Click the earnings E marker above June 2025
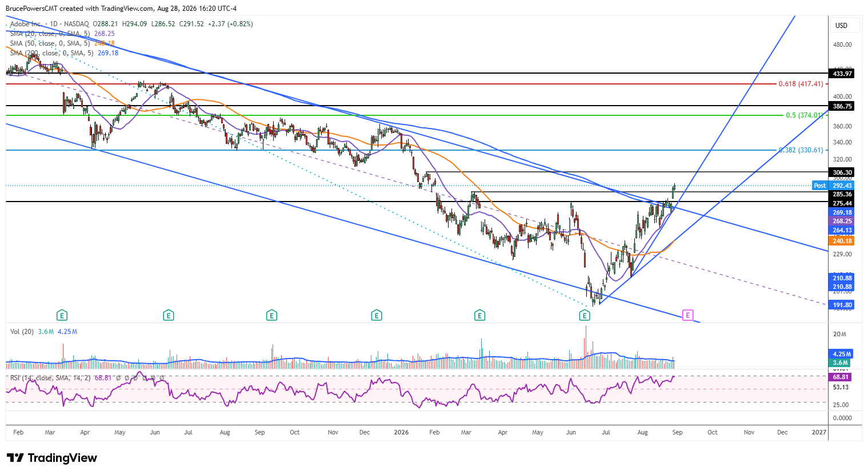Image resolution: width=868 pixels, height=475 pixels. point(168,315)
